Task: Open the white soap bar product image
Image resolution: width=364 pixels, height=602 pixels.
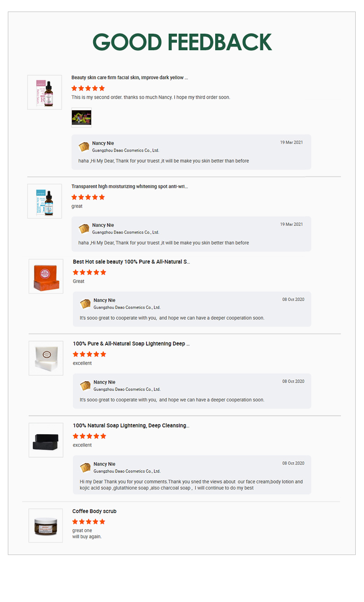Action: point(46,358)
